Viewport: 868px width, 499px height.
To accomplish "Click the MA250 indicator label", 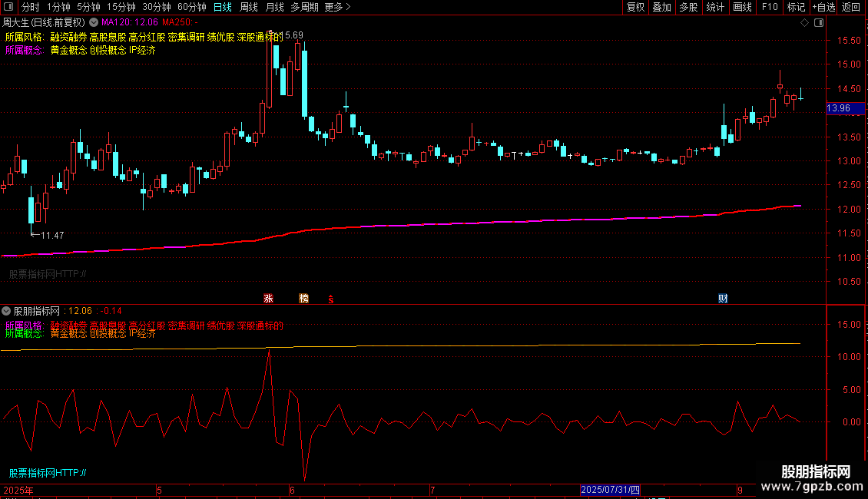I will [x=180, y=23].
